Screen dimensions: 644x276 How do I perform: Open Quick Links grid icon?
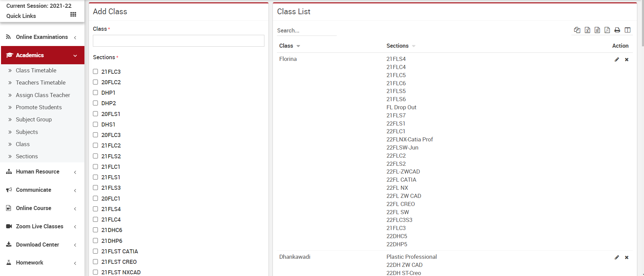coord(73,15)
